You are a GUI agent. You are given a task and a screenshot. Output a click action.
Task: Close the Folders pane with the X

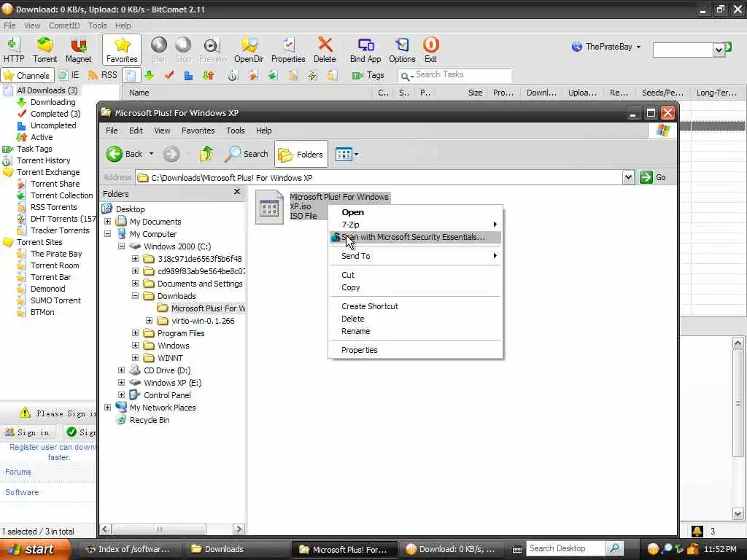(237, 192)
